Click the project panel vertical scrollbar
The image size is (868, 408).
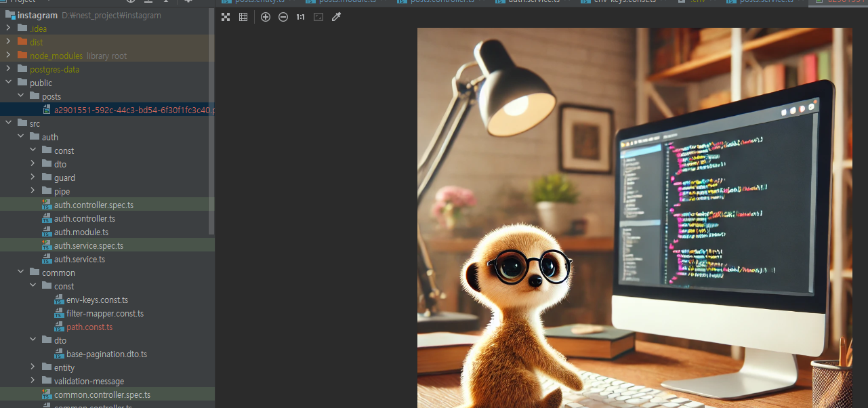tap(211, 122)
